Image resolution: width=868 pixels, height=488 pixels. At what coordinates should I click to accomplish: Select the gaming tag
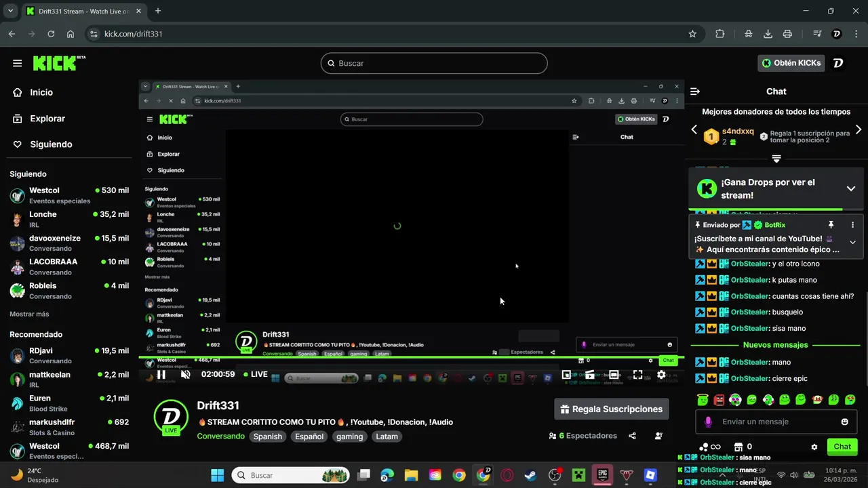point(350,436)
